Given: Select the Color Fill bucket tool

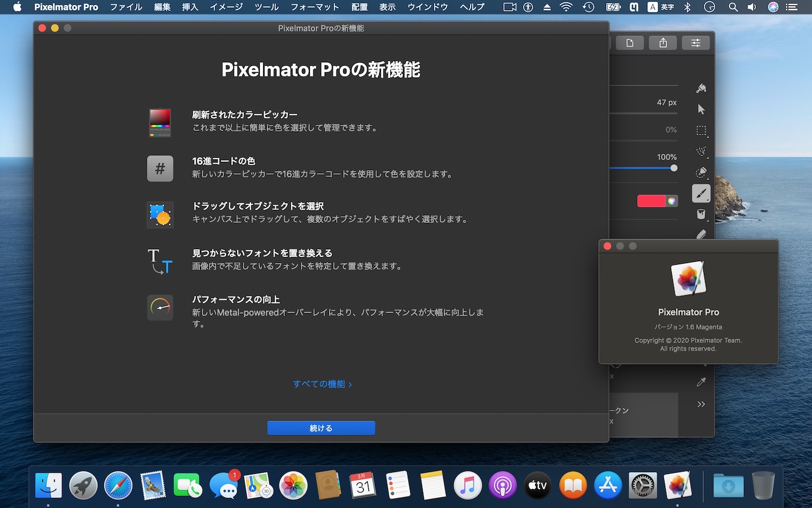Looking at the screenshot, I should click(702, 214).
